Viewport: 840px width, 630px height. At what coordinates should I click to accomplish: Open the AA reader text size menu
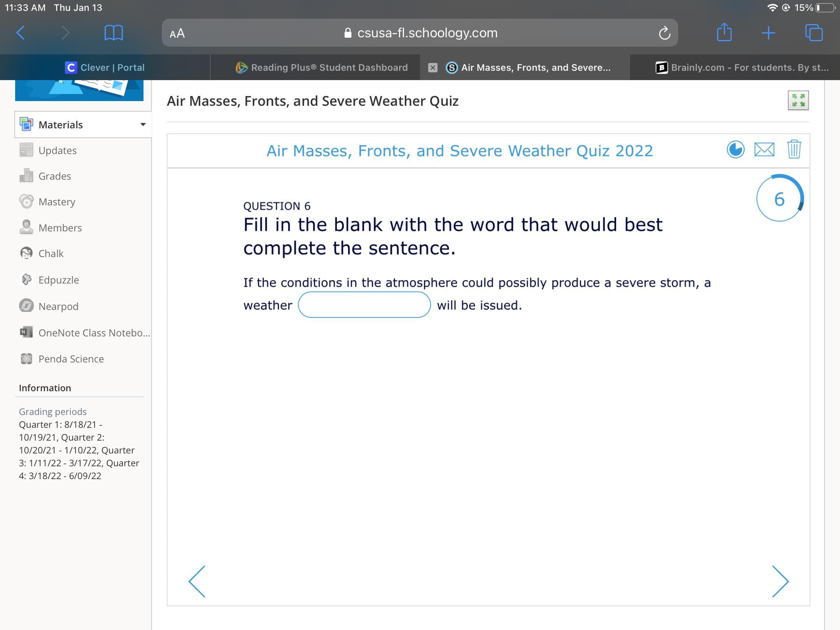click(177, 33)
